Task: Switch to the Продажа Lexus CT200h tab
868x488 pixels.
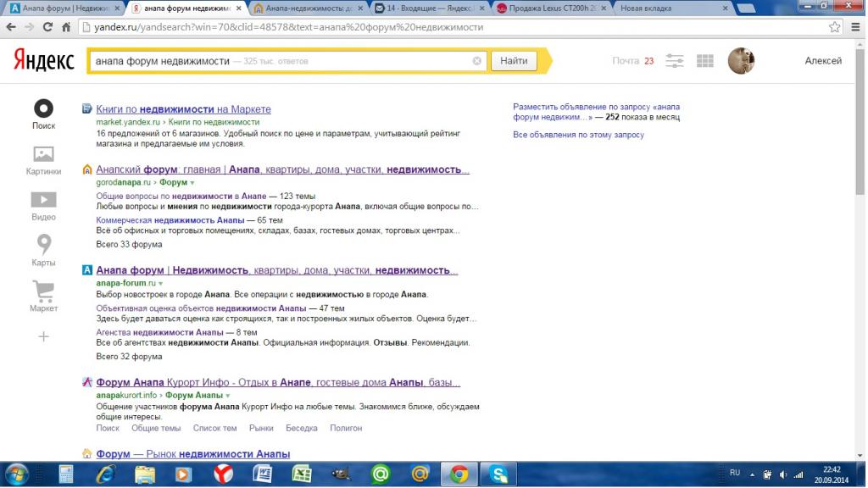Action: (x=551, y=8)
